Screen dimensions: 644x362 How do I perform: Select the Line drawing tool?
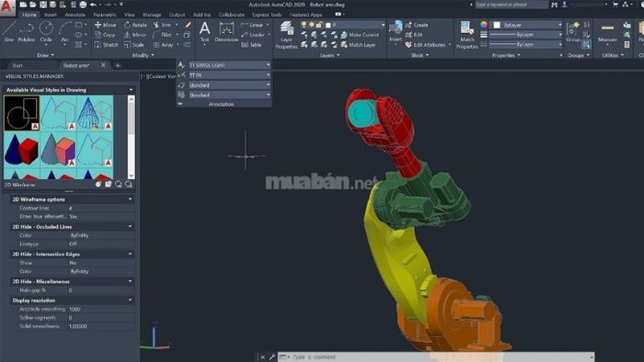[x=8, y=32]
